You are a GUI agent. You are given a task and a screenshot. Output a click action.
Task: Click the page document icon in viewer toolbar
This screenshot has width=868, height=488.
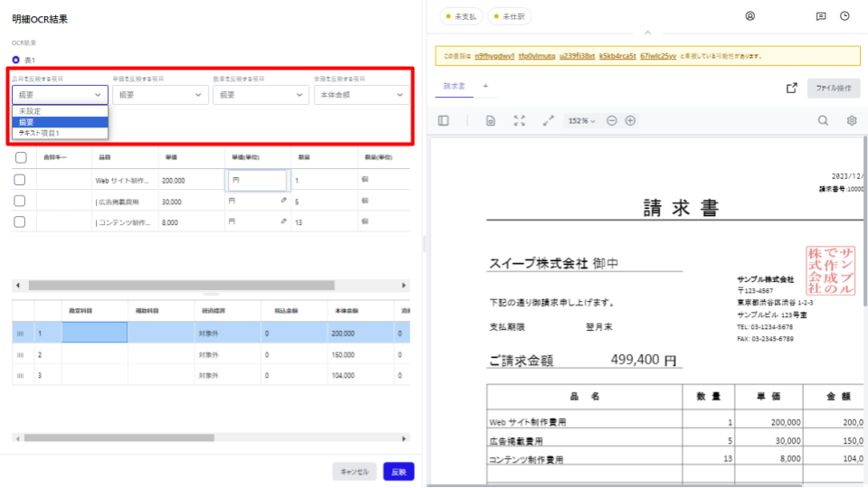pos(490,120)
